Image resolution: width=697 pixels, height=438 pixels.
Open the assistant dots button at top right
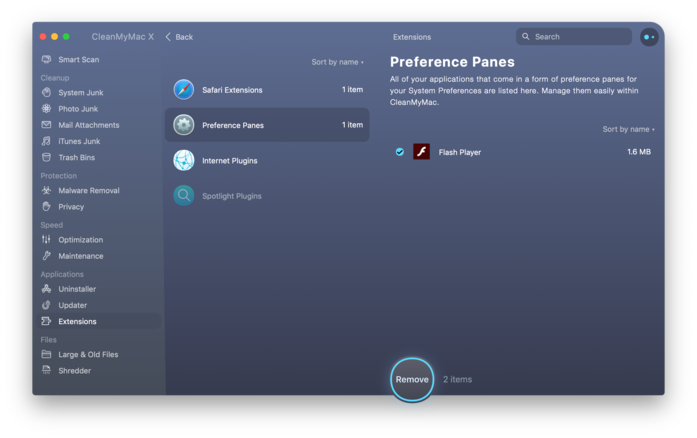(x=649, y=37)
